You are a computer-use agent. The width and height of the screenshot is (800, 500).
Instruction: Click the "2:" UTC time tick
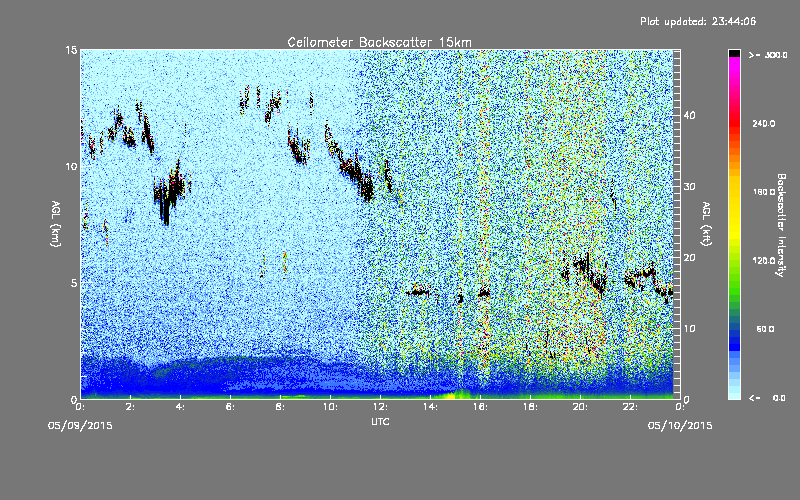(x=131, y=407)
